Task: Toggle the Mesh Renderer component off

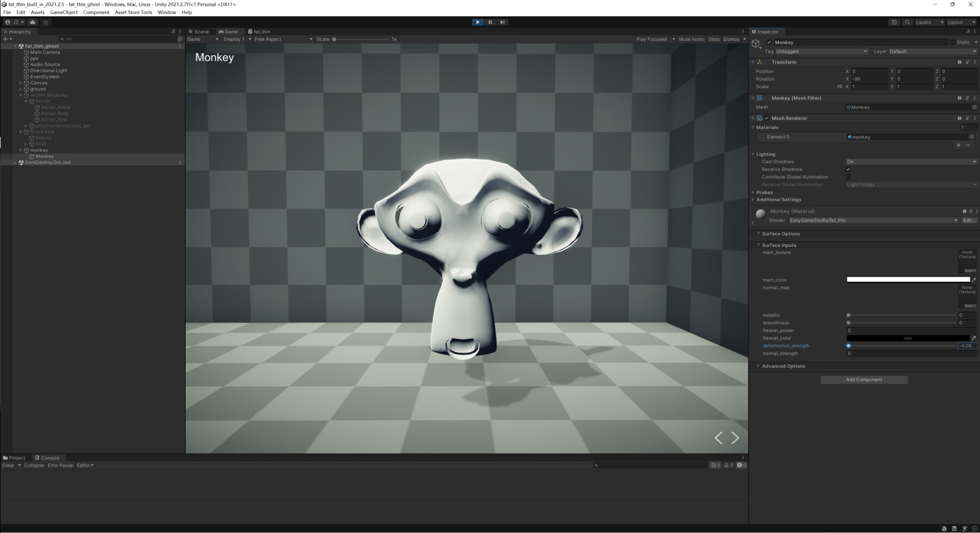Action: pos(768,118)
